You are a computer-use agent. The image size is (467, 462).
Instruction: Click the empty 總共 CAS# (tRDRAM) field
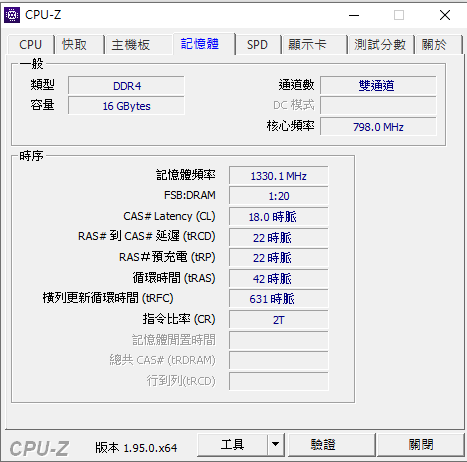pyautogui.click(x=279, y=360)
